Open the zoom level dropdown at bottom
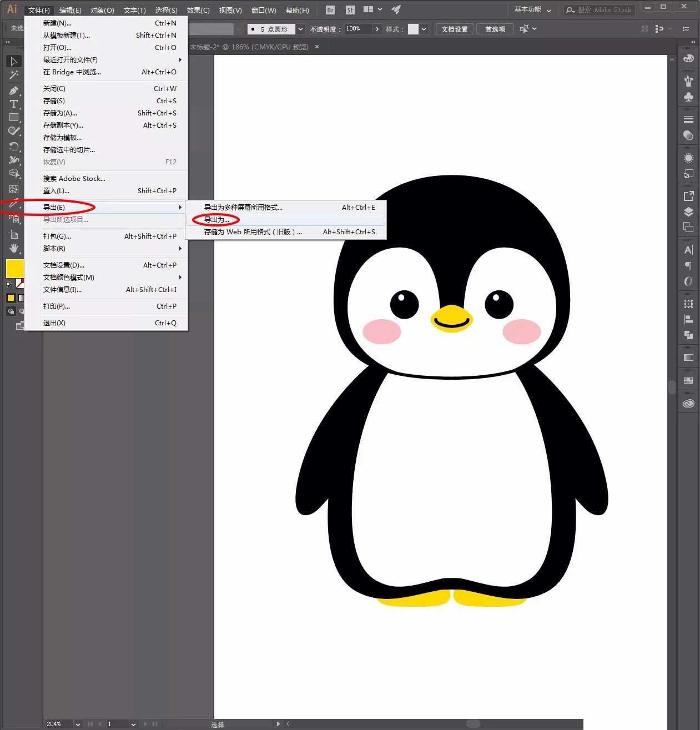The width and height of the screenshot is (700, 730). [78, 724]
